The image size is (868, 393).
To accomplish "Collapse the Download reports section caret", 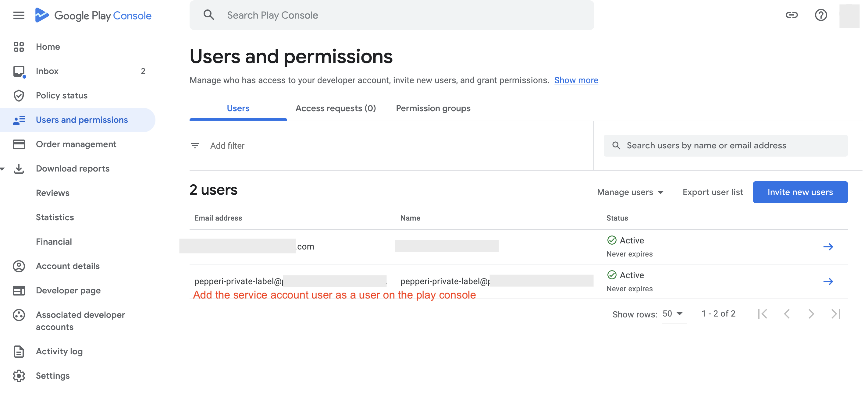I will click(x=2, y=169).
